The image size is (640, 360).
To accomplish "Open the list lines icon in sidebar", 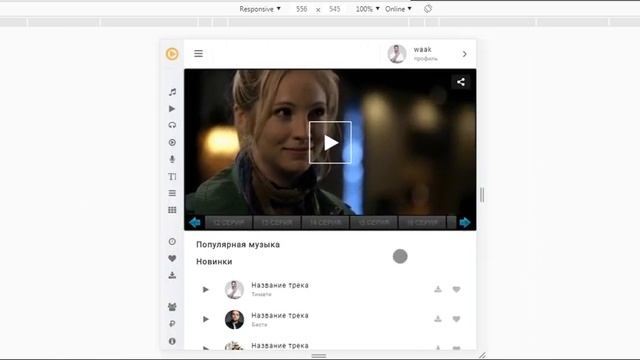I will pos(172,193).
